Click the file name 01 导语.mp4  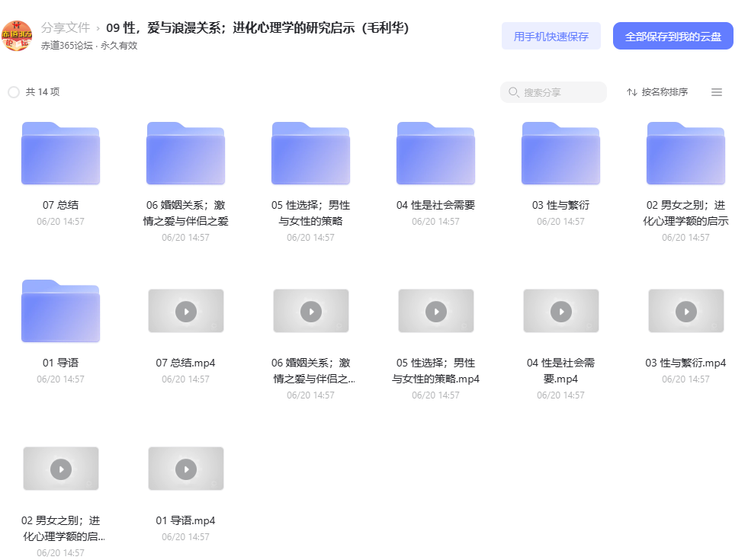pos(185,520)
